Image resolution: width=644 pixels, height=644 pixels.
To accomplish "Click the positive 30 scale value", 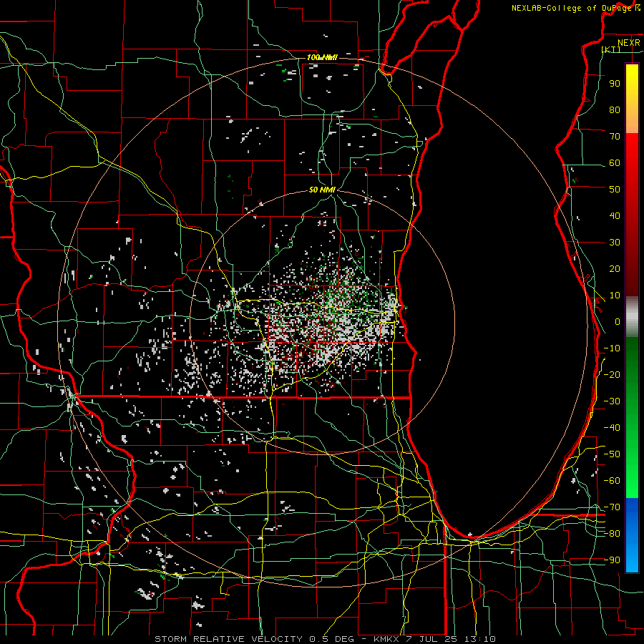I will 615,243.
